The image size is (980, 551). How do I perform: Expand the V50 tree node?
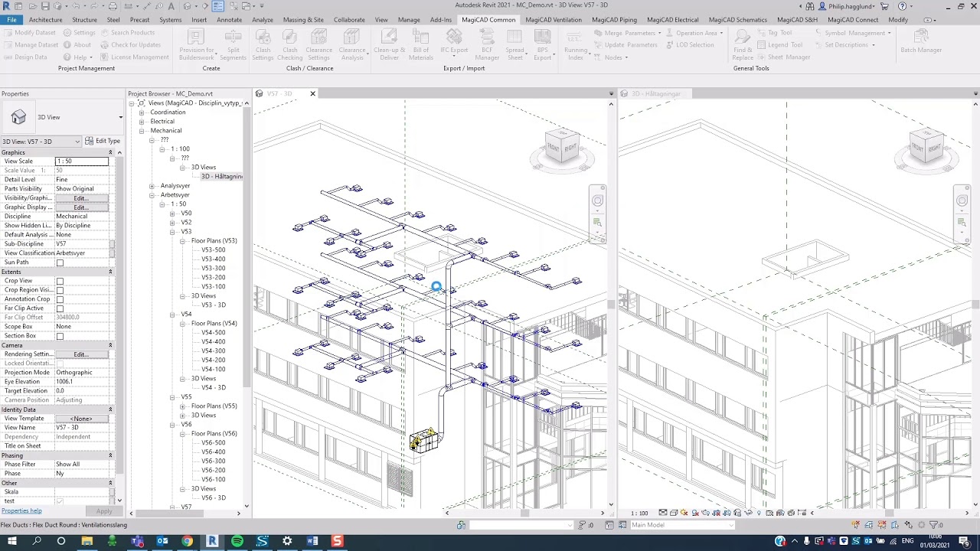point(172,214)
